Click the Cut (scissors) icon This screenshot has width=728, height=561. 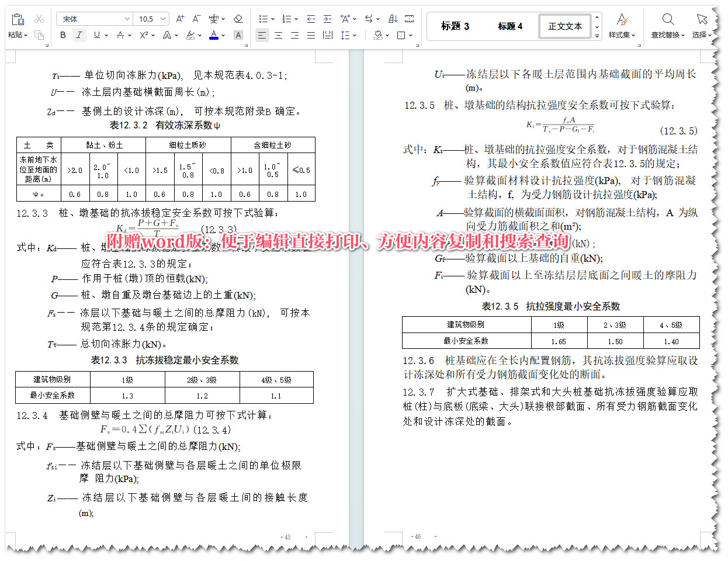[x=39, y=18]
